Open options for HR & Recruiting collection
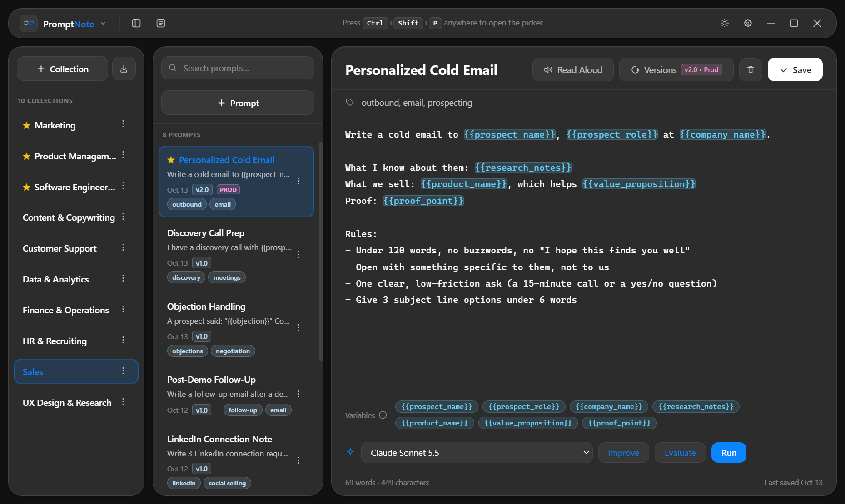Image resolution: width=845 pixels, height=504 pixels. pos(123,340)
